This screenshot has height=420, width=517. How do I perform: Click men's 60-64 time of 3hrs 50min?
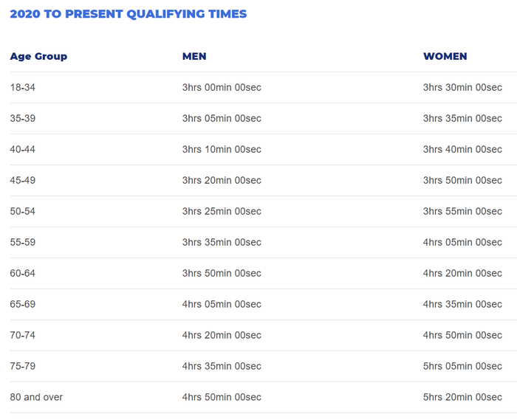click(222, 273)
